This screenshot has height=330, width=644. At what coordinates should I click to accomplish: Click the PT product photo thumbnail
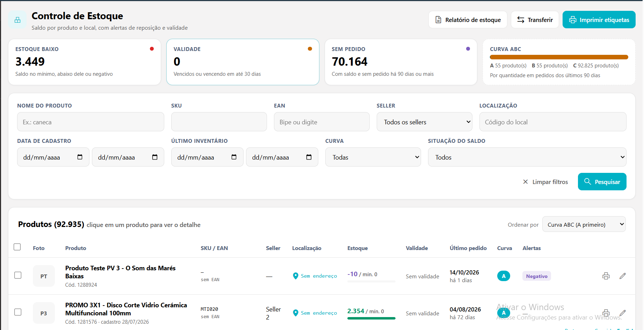(44, 276)
